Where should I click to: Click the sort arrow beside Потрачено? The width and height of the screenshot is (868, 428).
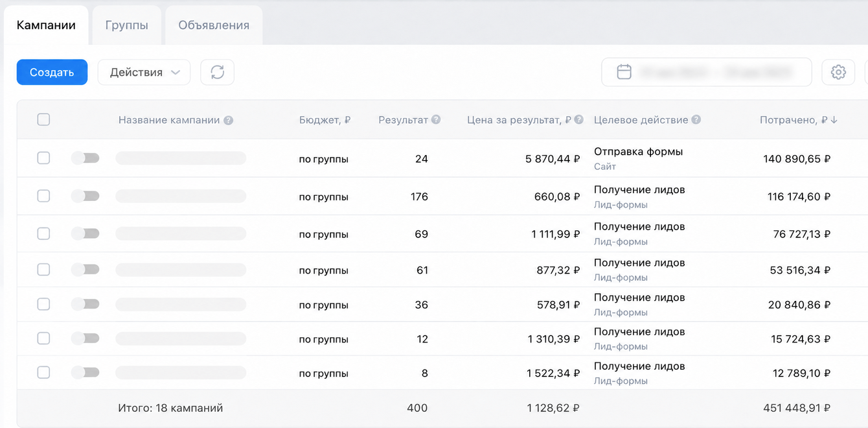(x=834, y=120)
